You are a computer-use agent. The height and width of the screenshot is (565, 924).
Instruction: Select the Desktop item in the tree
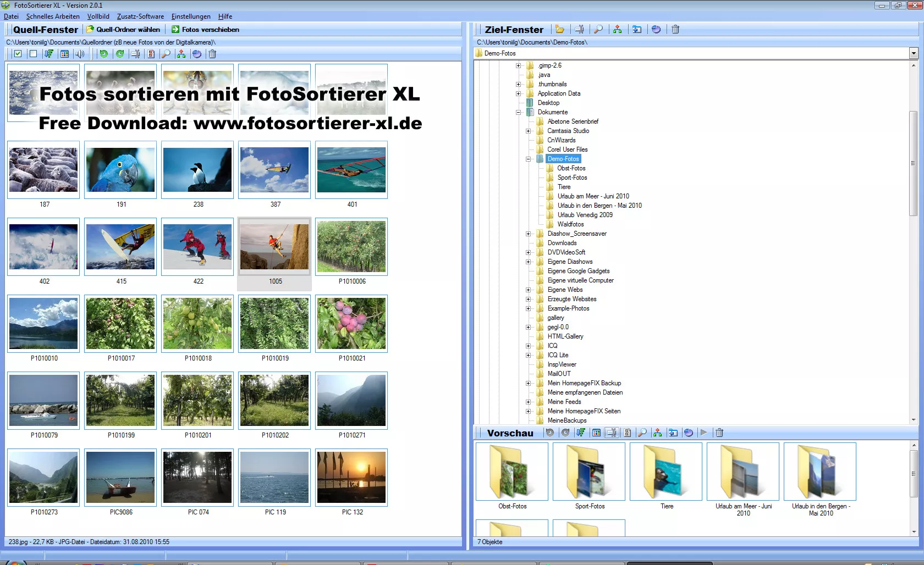click(x=548, y=103)
